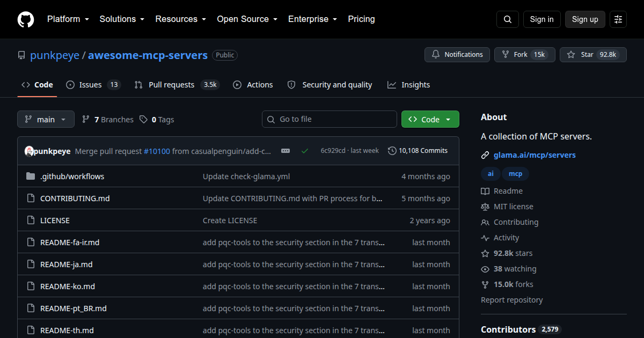This screenshot has width=644, height=338.
Task: Click the ai topic tag
Action: pyautogui.click(x=491, y=174)
